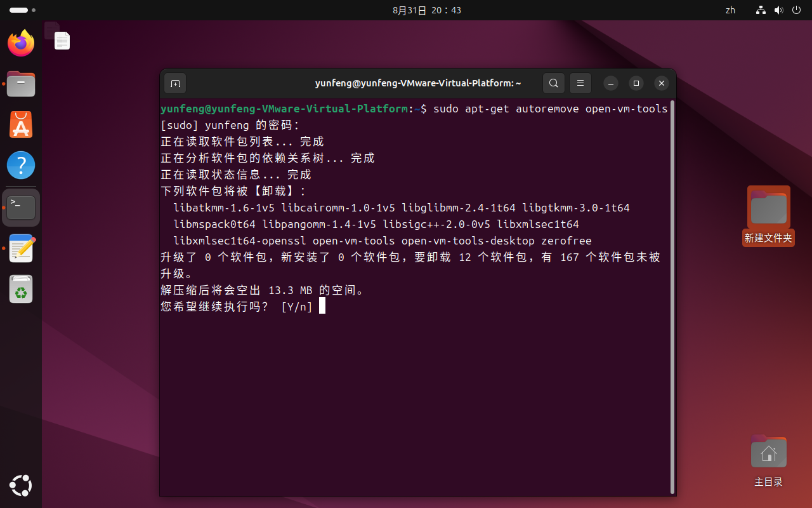Viewport: 812px width, 508px height.
Task: Open the Help dock icon
Action: click(x=21, y=165)
